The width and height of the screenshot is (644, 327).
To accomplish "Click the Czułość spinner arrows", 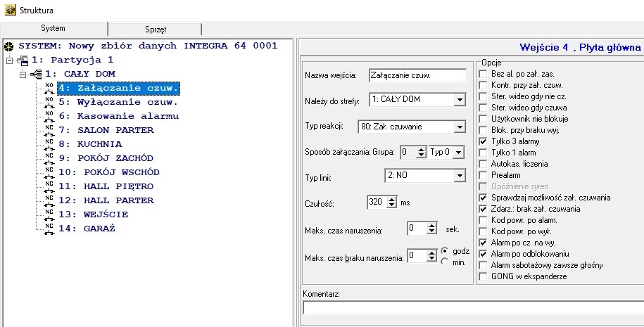I will tap(392, 203).
